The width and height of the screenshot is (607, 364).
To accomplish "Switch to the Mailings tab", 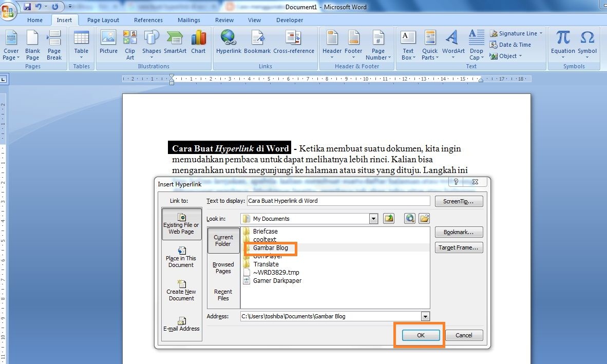I will (x=189, y=20).
